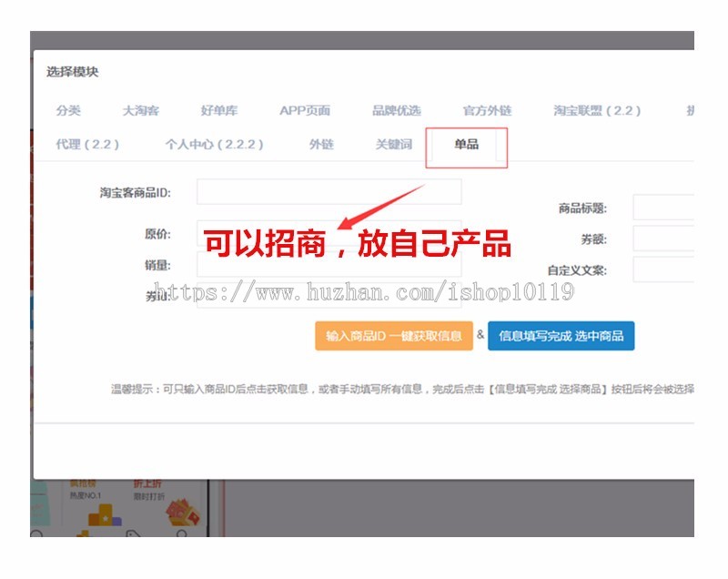Select the 个人中心（2.2.2）tab
The image size is (728, 579).
(x=213, y=145)
